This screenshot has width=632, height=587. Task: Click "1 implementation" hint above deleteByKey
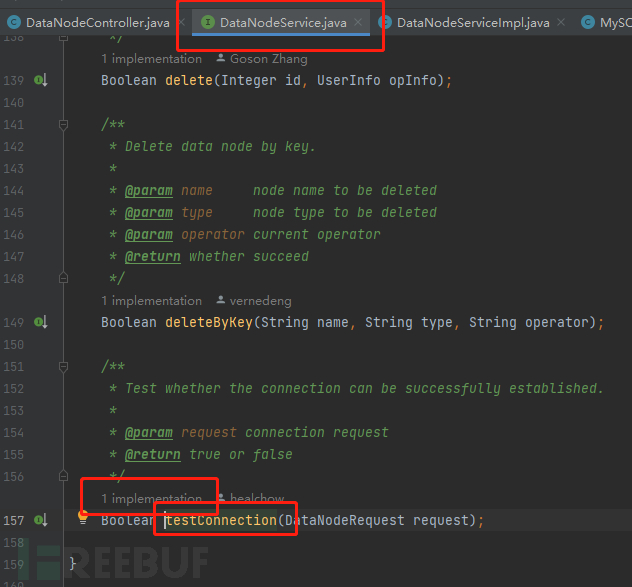coord(151,300)
